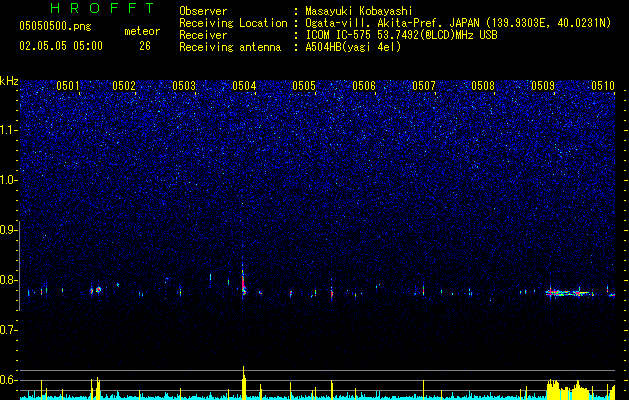Click the 1.1 frequency axis label
Image resolution: width=629 pixels, height=400 pixels.
pyautogui.click(x=9, y=130)
